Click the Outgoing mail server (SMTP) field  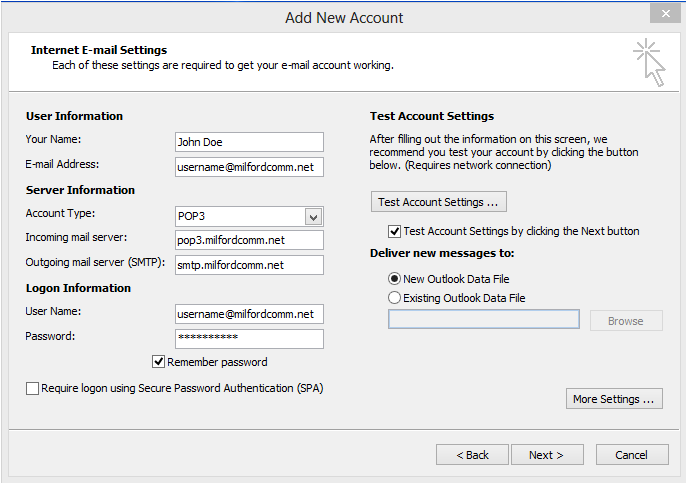point(249,265)
